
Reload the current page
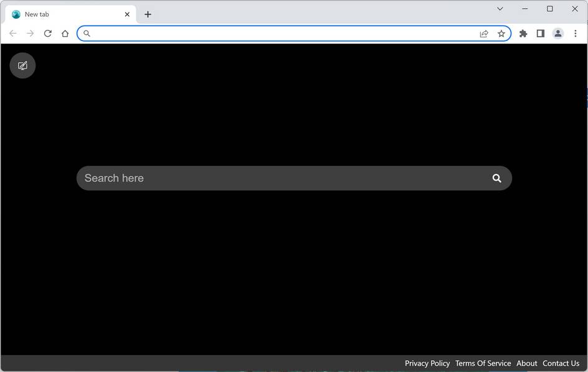(x=47, y=34)
